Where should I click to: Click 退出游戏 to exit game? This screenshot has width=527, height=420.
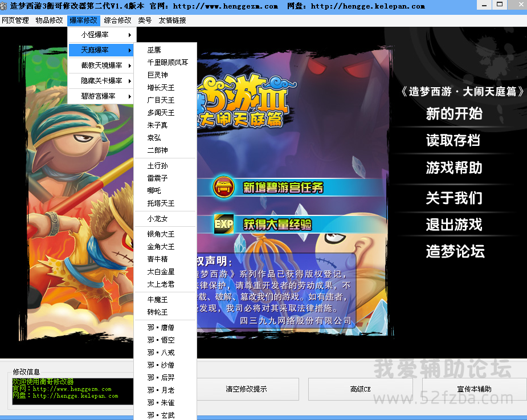(x=454, y=225)
